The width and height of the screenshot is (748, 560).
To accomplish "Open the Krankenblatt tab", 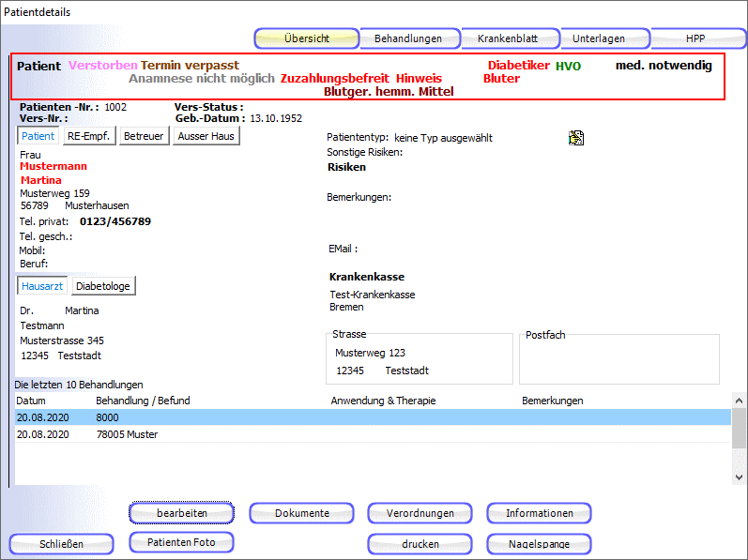I will pos(508,38).
